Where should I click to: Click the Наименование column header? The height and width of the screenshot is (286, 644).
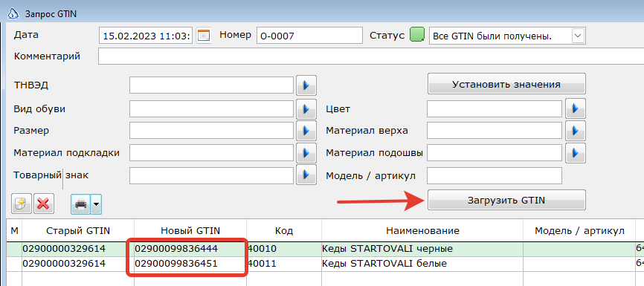coord(422,230)
